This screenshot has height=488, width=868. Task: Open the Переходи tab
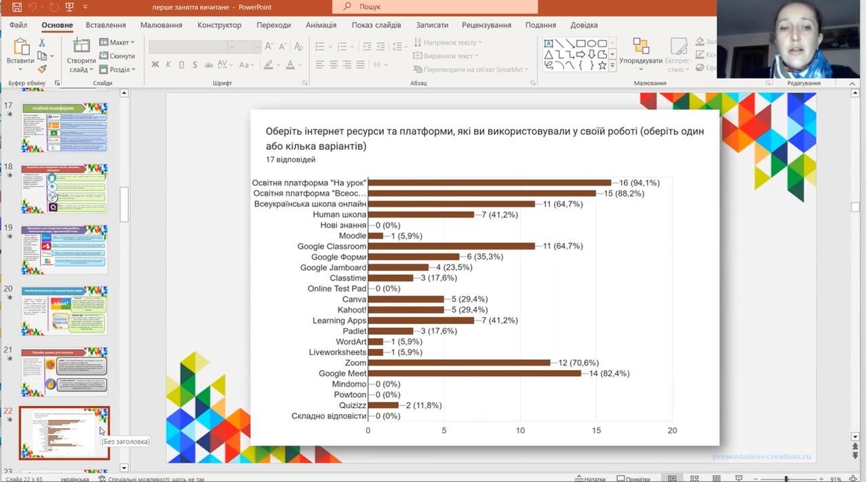(274, 25)
